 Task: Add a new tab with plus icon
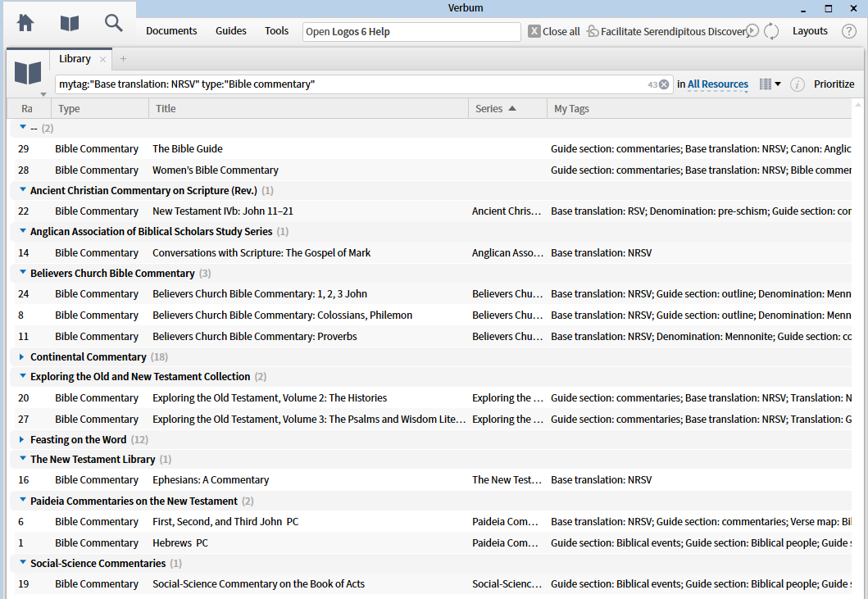(x=124, y=59)
